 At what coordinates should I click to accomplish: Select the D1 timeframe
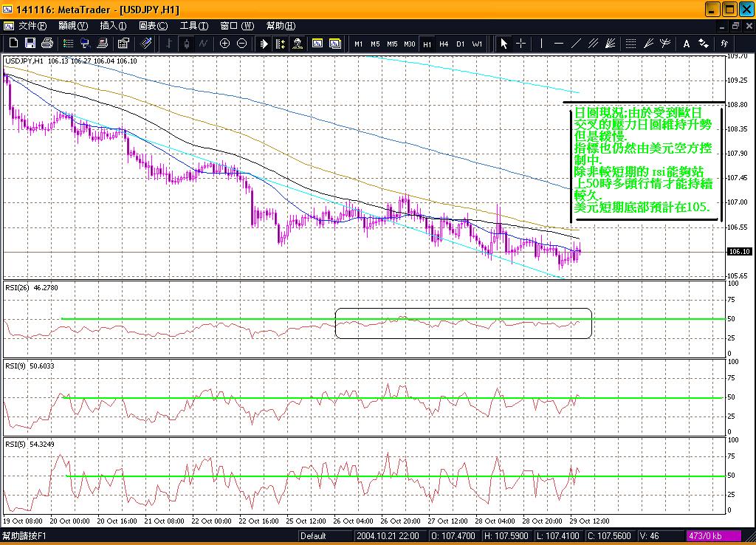461,44
